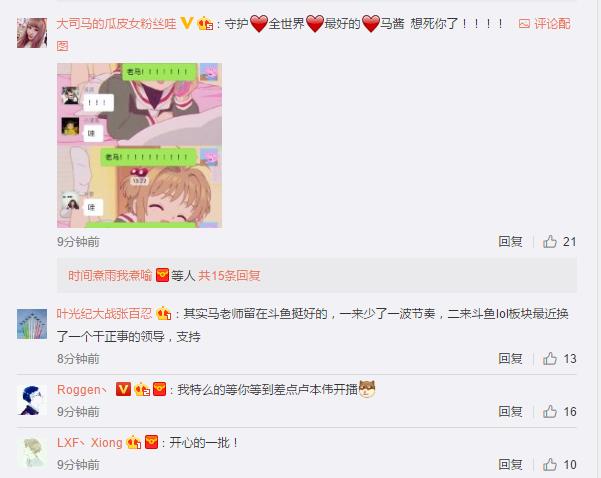Click thumbs-up icon on 13-likes comment
Screen dimensions: 601x478
550,358
